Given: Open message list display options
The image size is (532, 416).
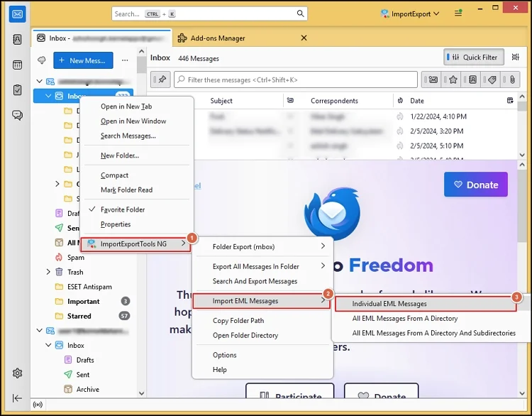Looking at the screenshot, I should [x=516, y=57].
